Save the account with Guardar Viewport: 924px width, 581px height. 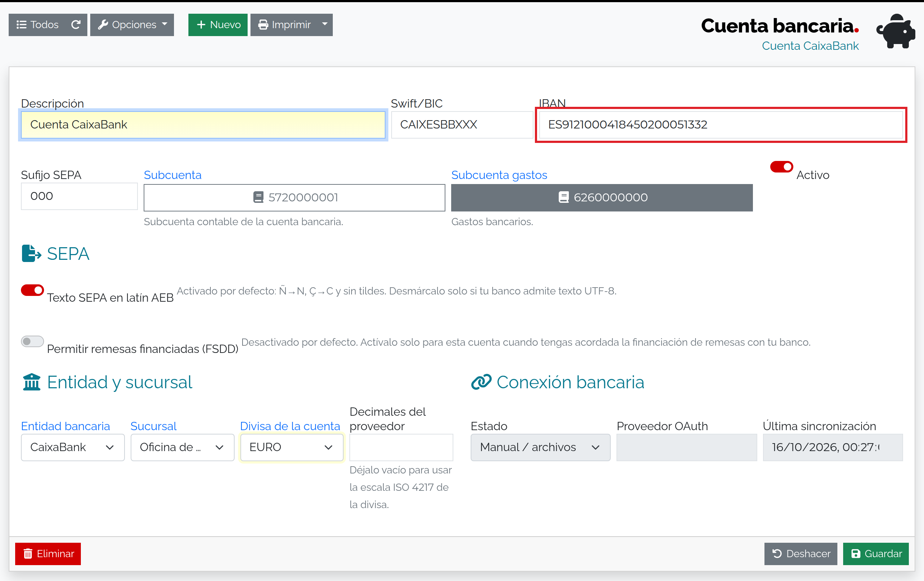click(x=876, y=554)
